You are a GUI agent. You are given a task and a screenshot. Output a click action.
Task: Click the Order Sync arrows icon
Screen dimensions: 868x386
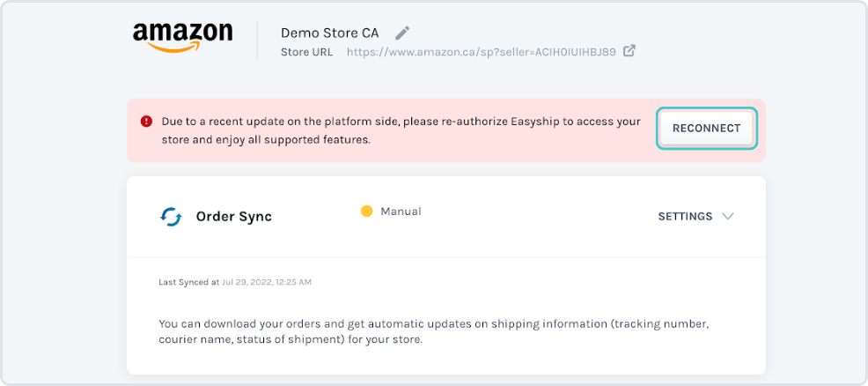click(x=171, y=217)
